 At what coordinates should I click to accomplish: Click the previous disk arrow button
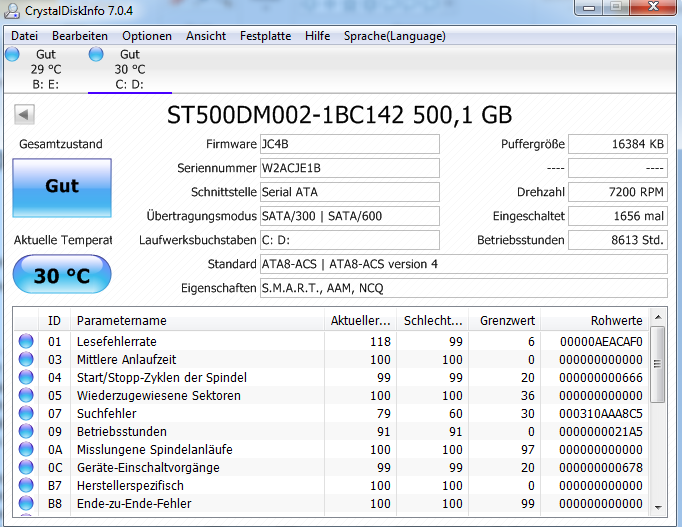pyautogui.click(x=24, y=115)
